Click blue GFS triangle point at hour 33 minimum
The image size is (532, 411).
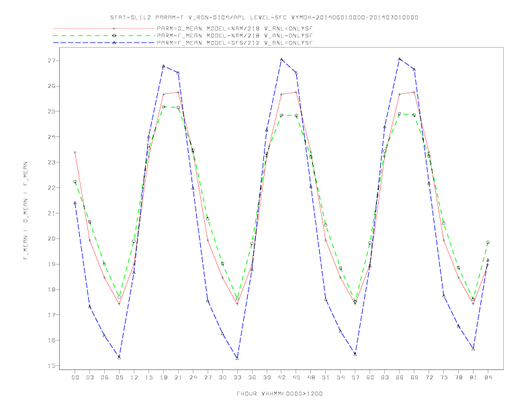tap(237, 359)
